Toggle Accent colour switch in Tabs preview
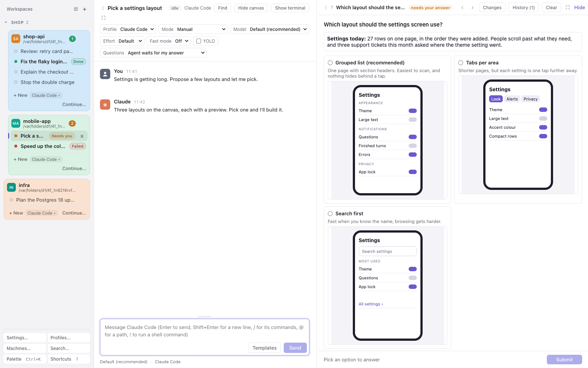This screenshot has width=588, height=368. click(x=543, y=127)
